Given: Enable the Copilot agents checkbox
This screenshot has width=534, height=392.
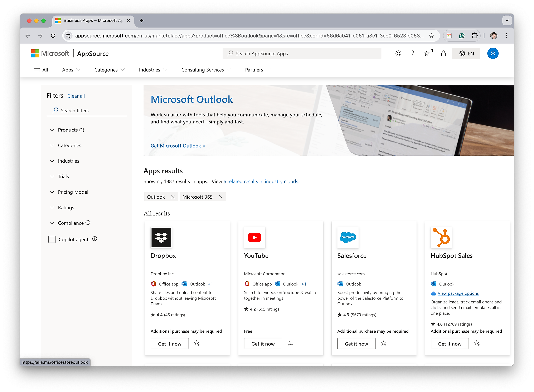Looking at the screenshot, I should [x=52, y=239].
